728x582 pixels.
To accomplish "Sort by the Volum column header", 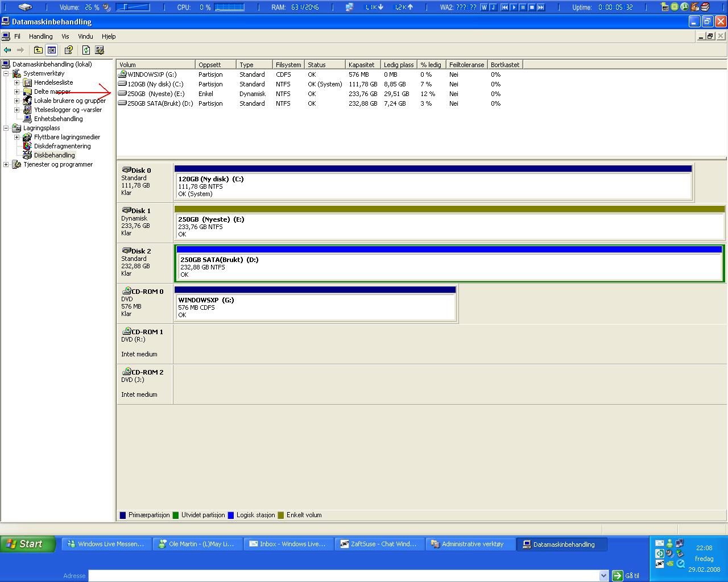I will 156,65.
